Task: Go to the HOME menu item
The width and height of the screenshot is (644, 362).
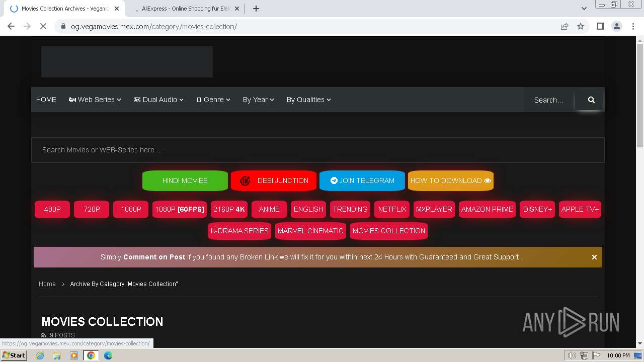Action: click(46, 100)
